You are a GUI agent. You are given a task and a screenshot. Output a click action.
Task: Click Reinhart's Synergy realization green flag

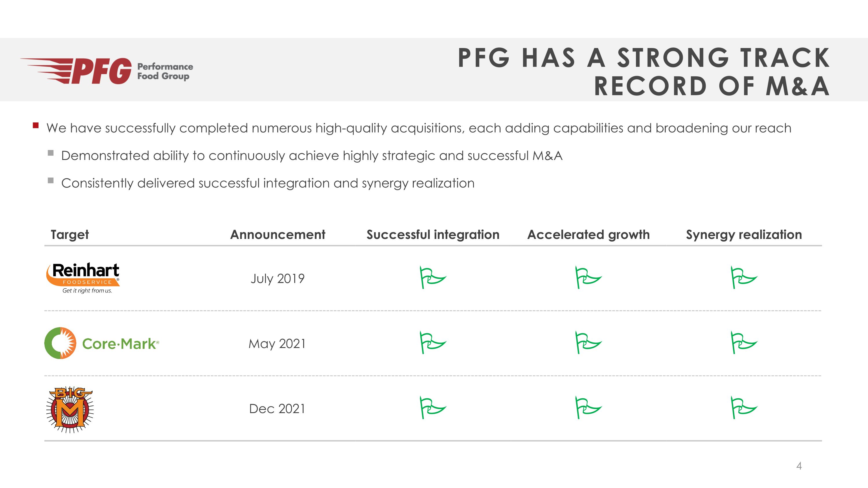(743, 277)
